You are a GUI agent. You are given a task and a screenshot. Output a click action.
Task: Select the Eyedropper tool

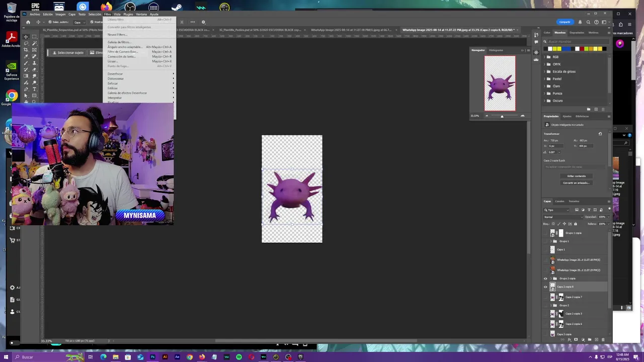[x=26, y=56]
